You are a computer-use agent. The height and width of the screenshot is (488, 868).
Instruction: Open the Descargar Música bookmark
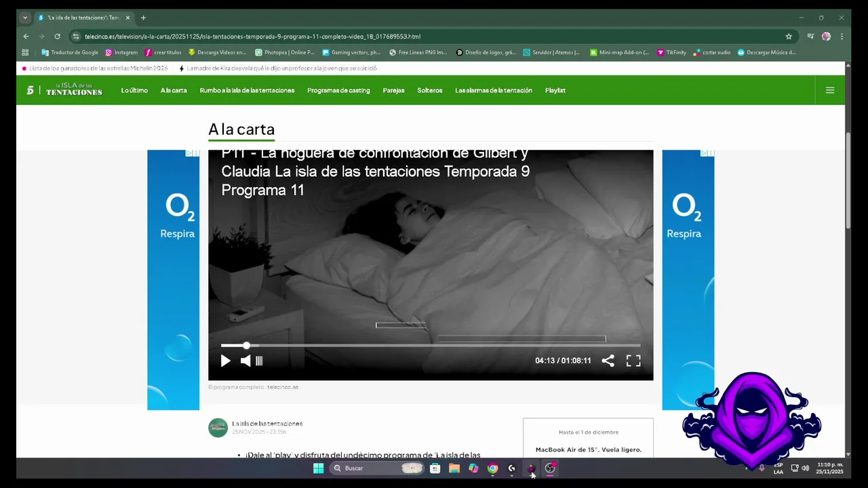coord(767,52)
